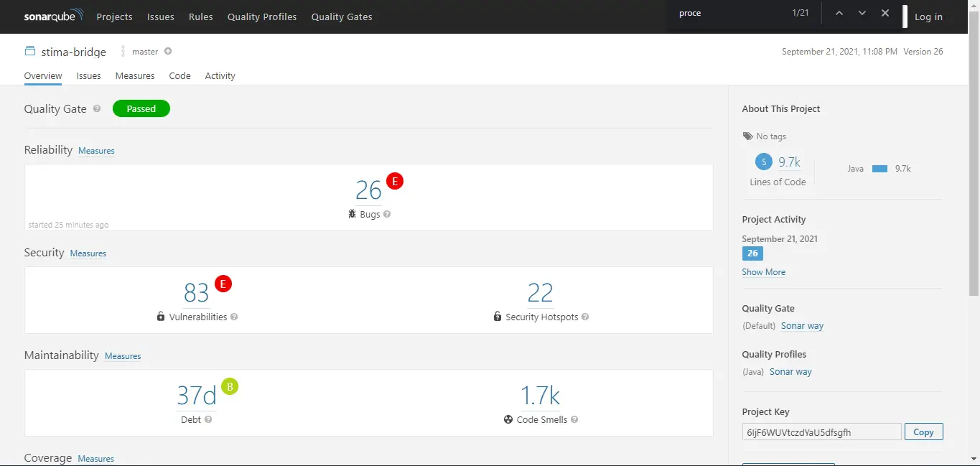Click the Quality Gate help icon
This screenshot has height=466, width=980.
[x=97, y=109]
